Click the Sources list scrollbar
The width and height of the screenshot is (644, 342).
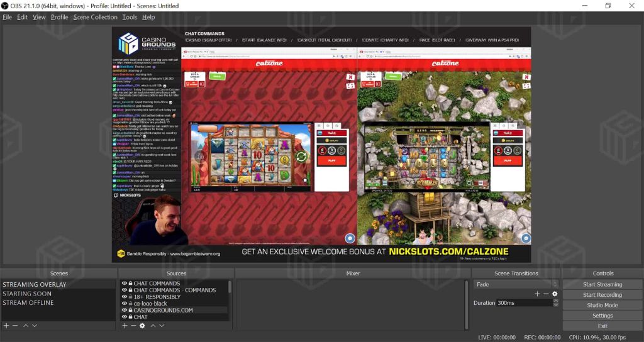point(230,287)
